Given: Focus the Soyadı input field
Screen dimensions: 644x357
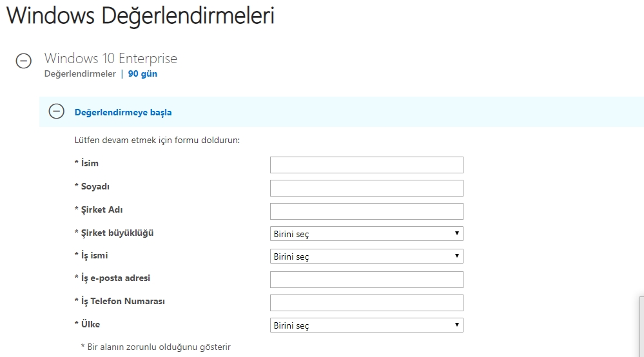Looking at the screenshot, I should (x=366, y=188).
